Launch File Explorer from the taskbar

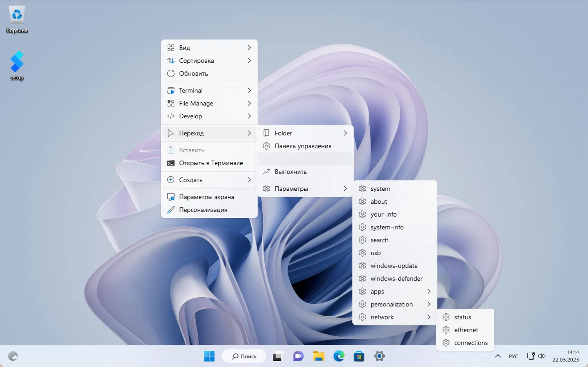click(x=318, y=356)
